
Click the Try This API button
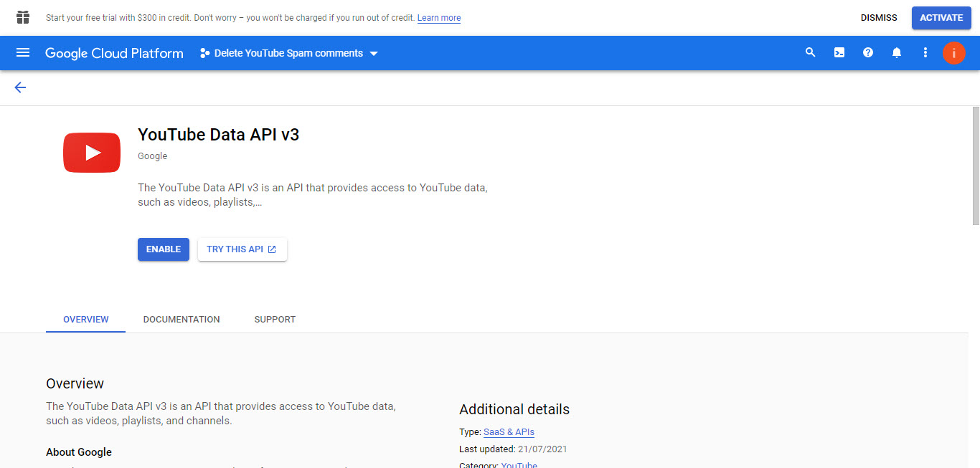tap(242, 249)
